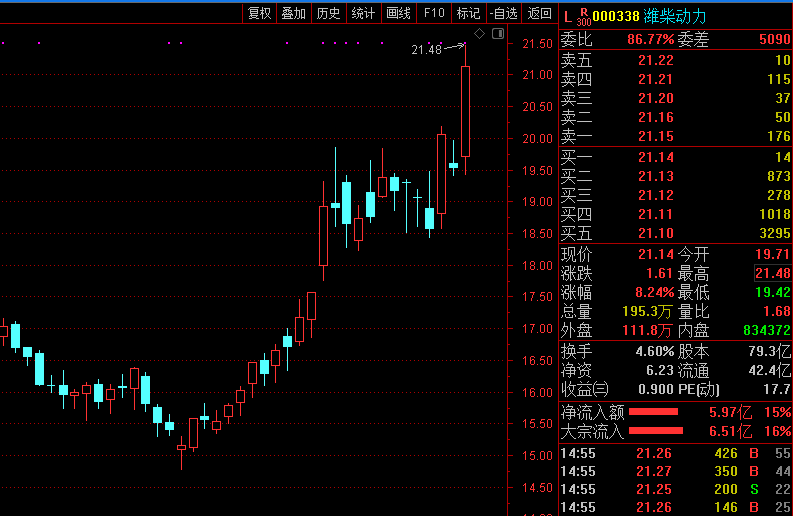Select the 买五 bid price 21.10
The image size is (793, 516).
(656, 233)
